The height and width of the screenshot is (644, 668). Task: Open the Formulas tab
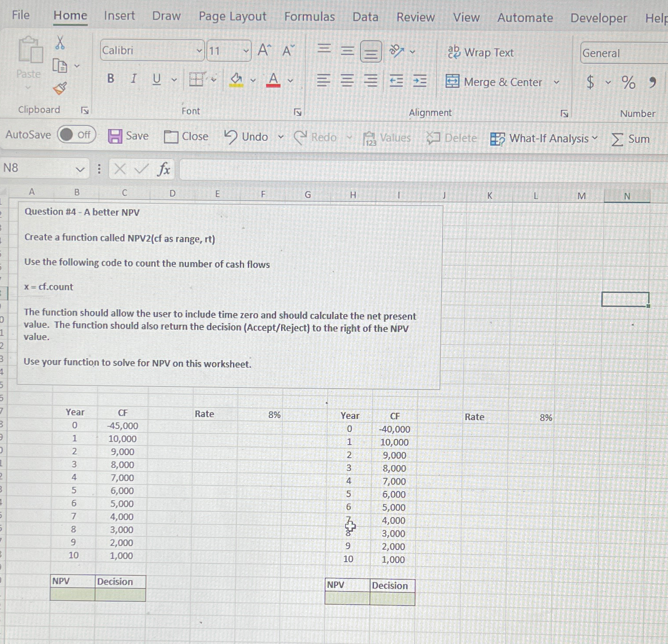(309, 17)
